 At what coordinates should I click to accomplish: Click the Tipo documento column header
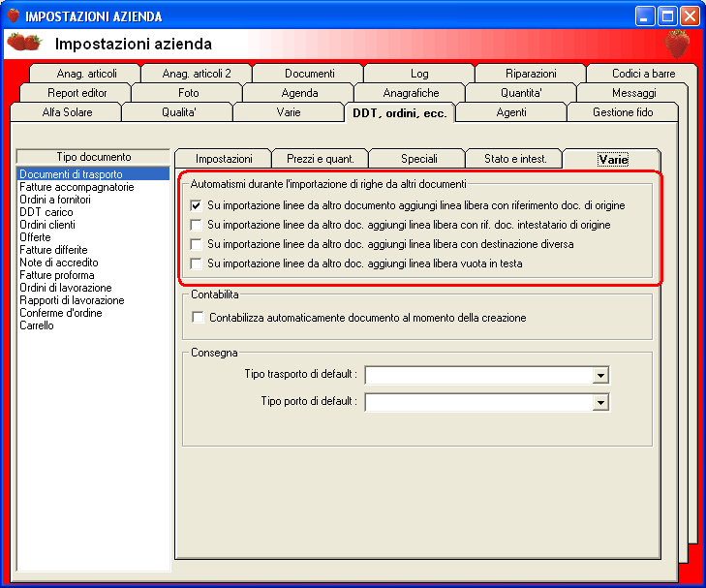(x=94, y=157)
